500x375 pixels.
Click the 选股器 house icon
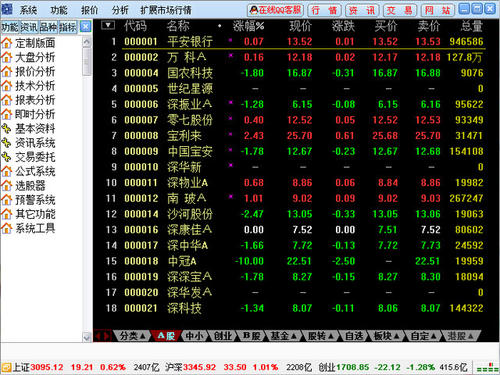tap(6, 186)
